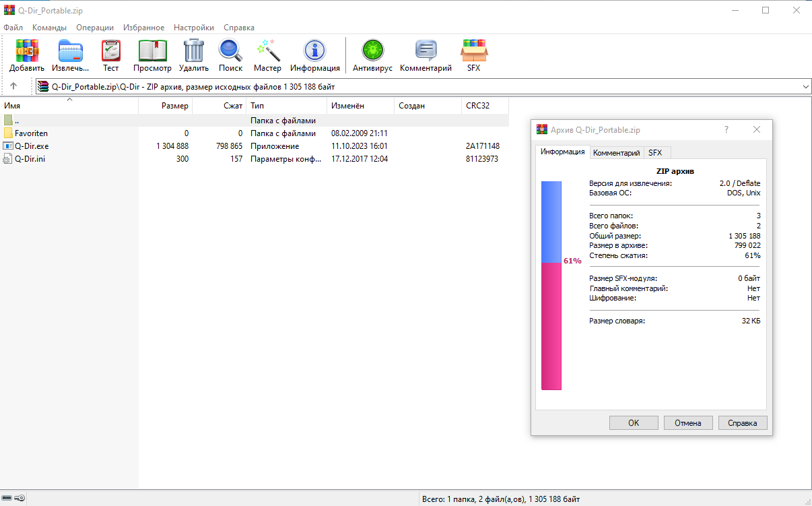The image size is (812, 506).
Task: Click the Favoriten folder icon
Action: click(x=8, y=133)
